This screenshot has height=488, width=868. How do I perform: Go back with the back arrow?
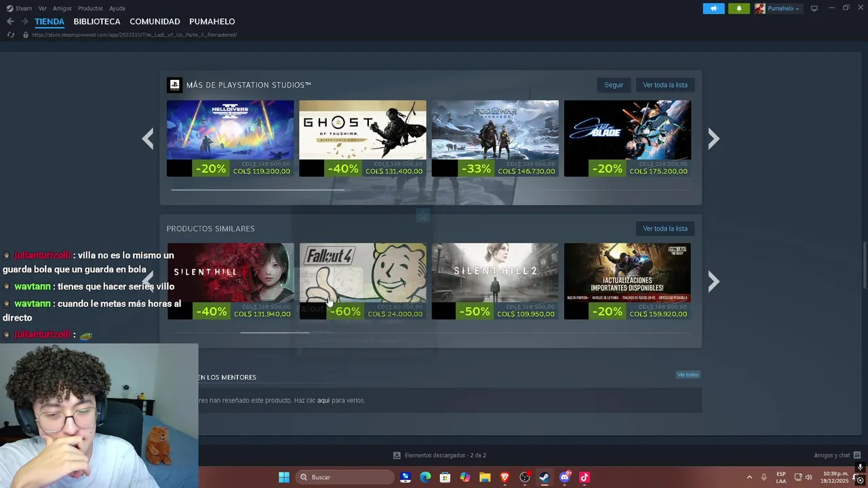pyautogui.click(x=10, y=22)
